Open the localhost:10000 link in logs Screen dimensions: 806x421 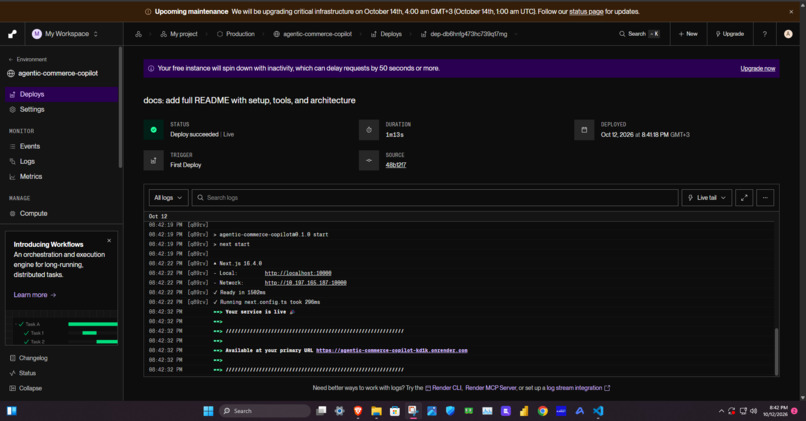(x=298, y=273)
